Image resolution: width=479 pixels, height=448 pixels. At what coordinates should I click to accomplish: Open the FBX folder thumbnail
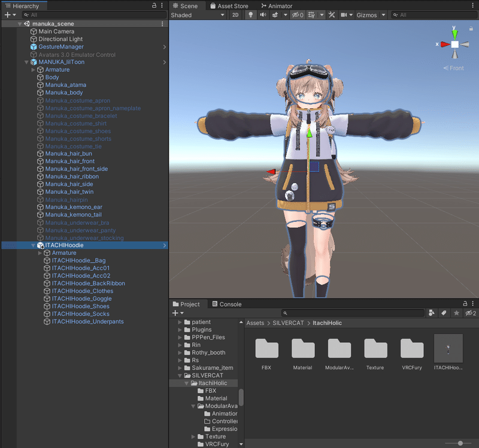[266, 348]
